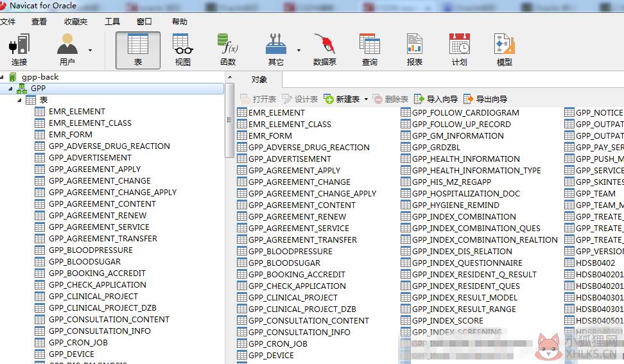Open the File (文件) menu
Image resolution: width=624 pixels, height=364 pixels.
pyautogui.click(x=8, y=21)
